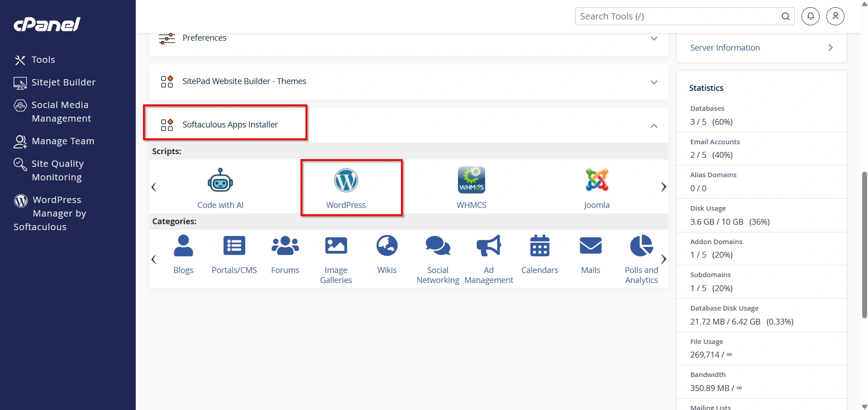The image size is (868, 410).
Task: Show next categories with right arrow
Action: coord(663,259)
